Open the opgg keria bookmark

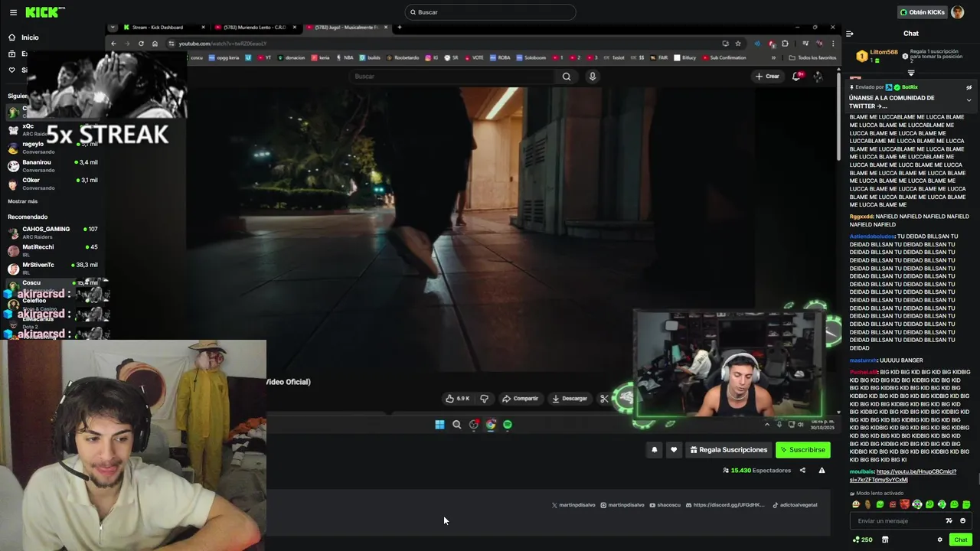click(224, 57)
